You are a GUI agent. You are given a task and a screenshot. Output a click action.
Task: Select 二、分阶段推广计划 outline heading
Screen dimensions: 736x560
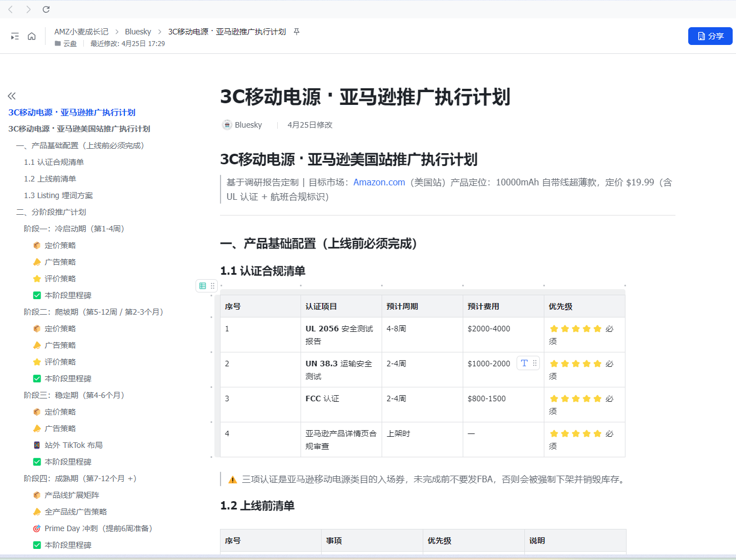pos(51,212)
